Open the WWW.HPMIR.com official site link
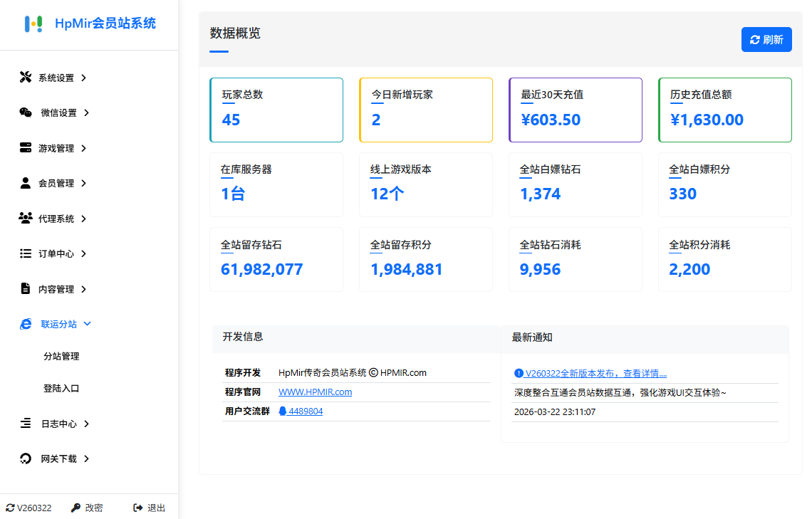The width and height of the screenshot is (812, 519). (x=315, y=392)
